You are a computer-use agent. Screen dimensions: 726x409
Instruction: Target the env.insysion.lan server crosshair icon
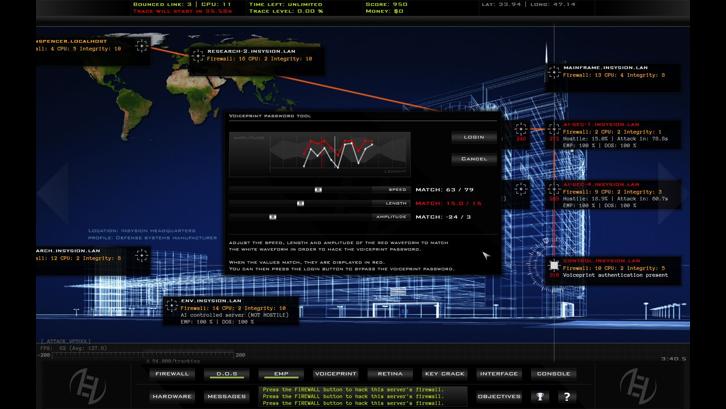[172, 304]
